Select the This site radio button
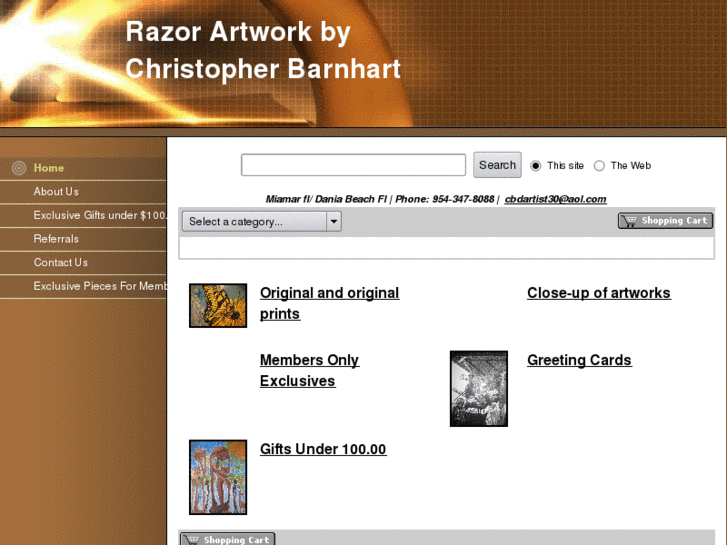Screen dimensions: 727x545 click(x=536, y=166)
